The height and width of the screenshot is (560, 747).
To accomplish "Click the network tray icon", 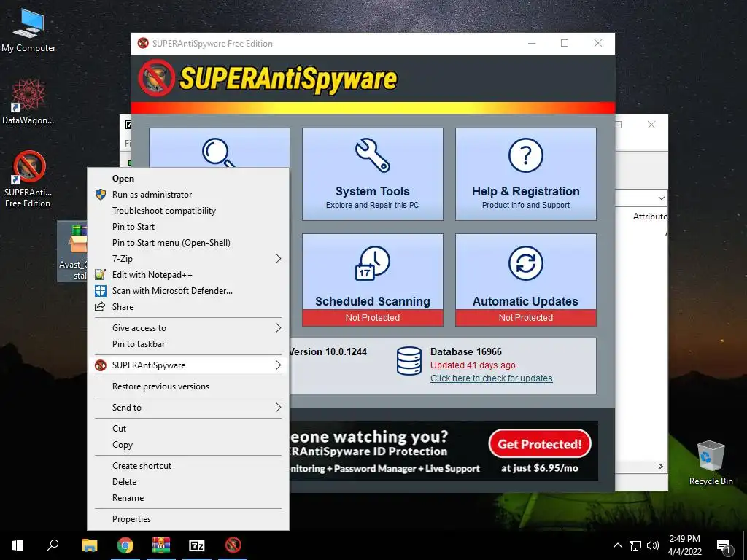I will click(635, 545).
